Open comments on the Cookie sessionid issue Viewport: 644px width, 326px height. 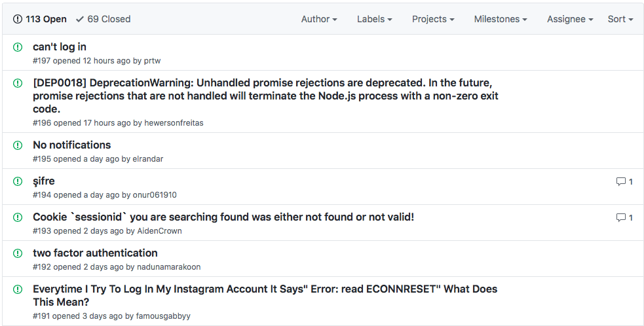point(624,217)
